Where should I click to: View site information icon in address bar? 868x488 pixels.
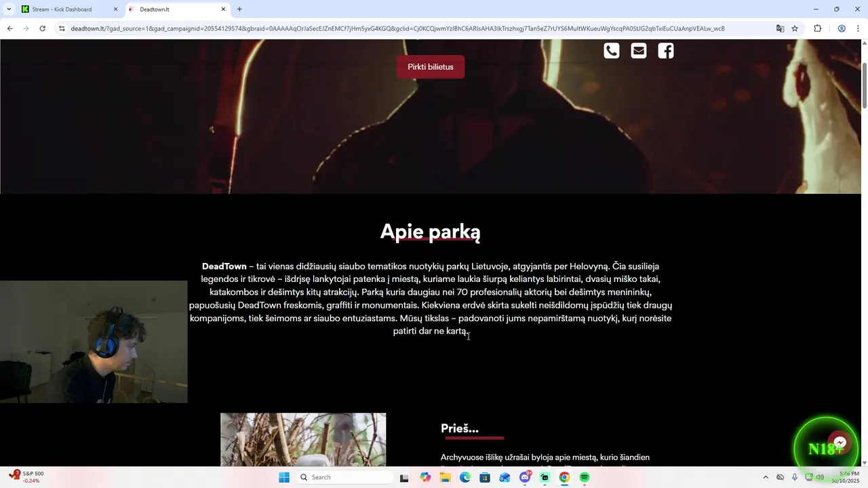(62, 28)
